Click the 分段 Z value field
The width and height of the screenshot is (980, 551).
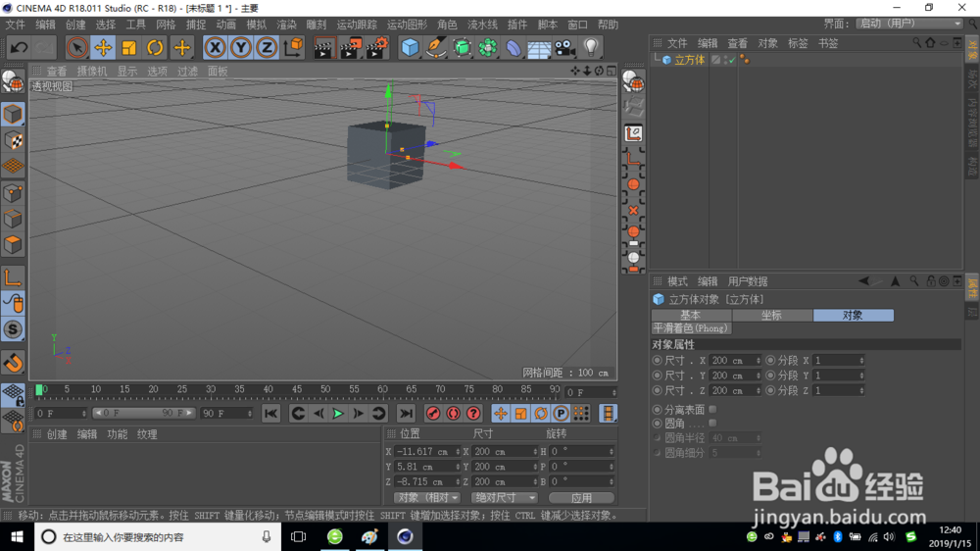[836, 390]
